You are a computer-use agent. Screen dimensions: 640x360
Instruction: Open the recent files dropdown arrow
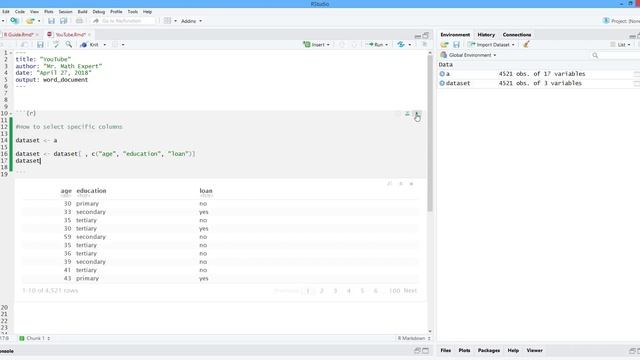39,21
